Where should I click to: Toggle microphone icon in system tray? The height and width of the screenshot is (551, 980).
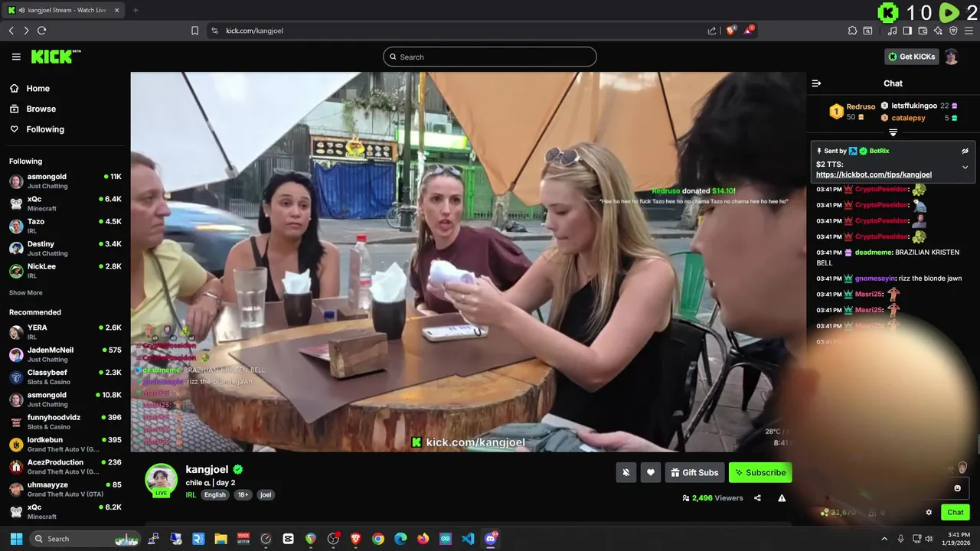[x=900, y=539]
